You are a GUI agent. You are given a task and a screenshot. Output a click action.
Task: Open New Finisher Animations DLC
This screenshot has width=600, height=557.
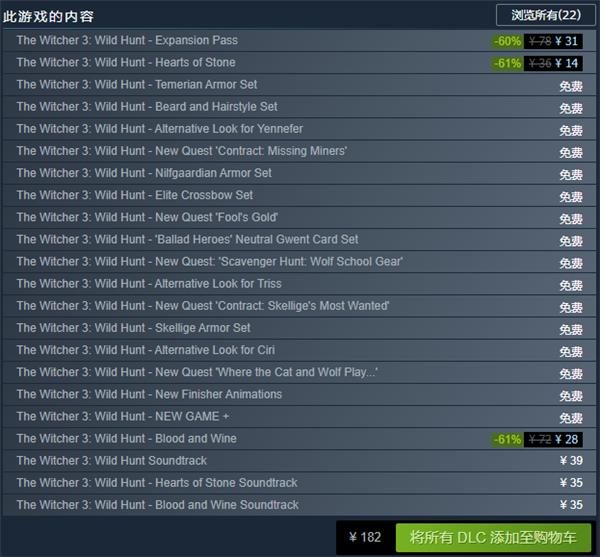tap(299, 395)
